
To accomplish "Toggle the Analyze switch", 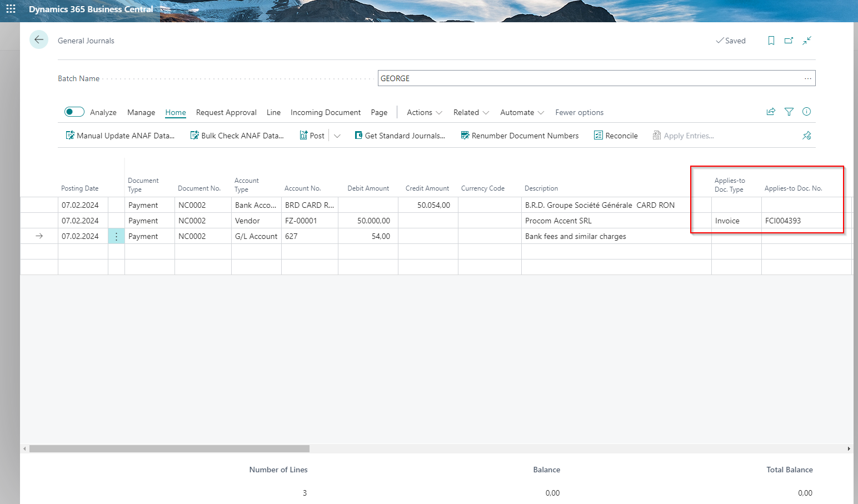I will coord(74,112).
